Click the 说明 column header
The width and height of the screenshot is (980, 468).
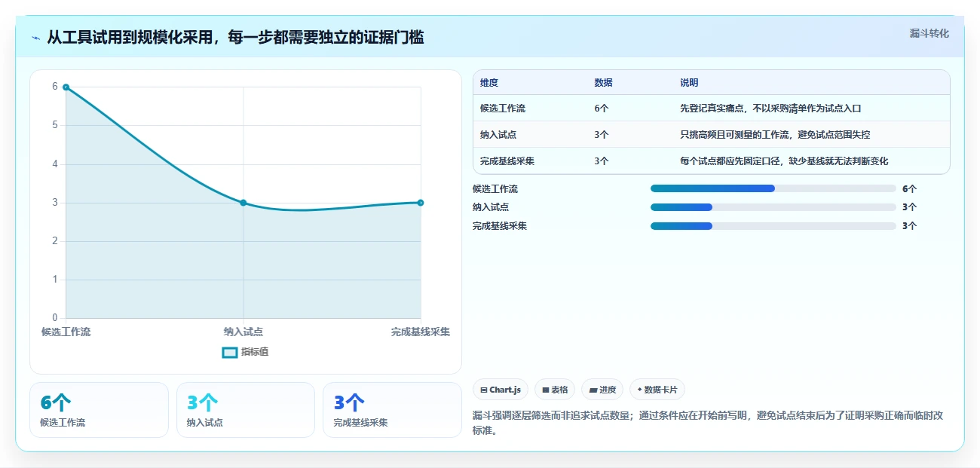(x=689, y=83)
